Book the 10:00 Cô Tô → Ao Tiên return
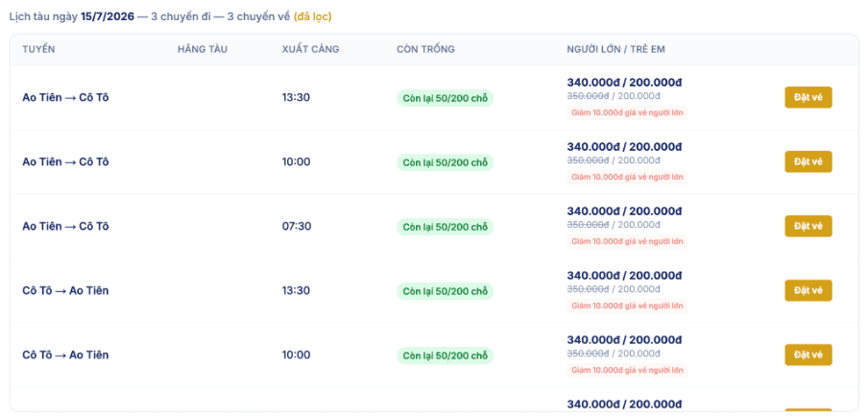The image size is (868, 419). coord(808,355)
